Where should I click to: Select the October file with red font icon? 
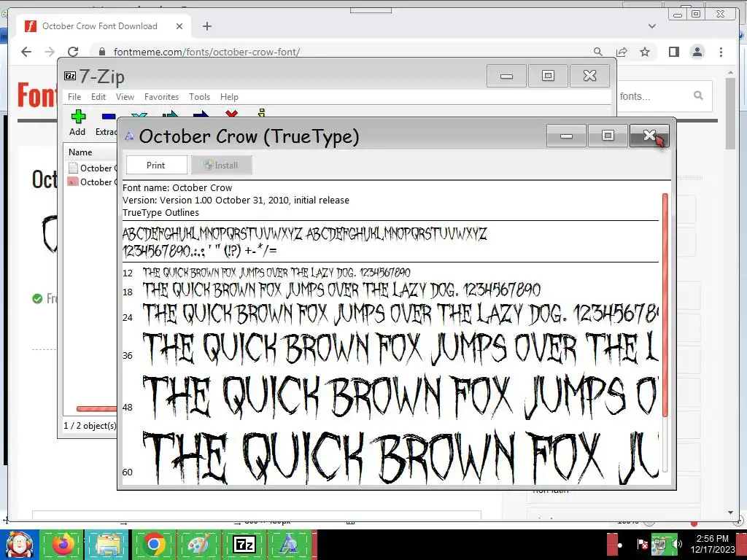[93, 182]
